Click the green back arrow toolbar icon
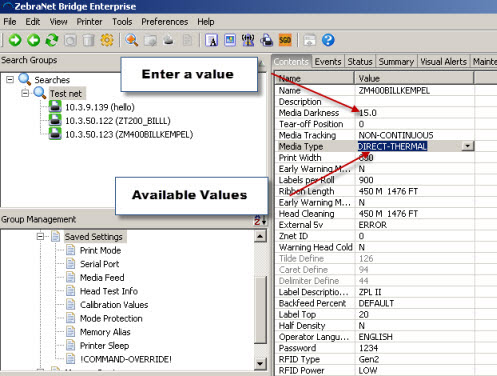The image size is (497, 376). pyautogui.click(x=33, y=40)
